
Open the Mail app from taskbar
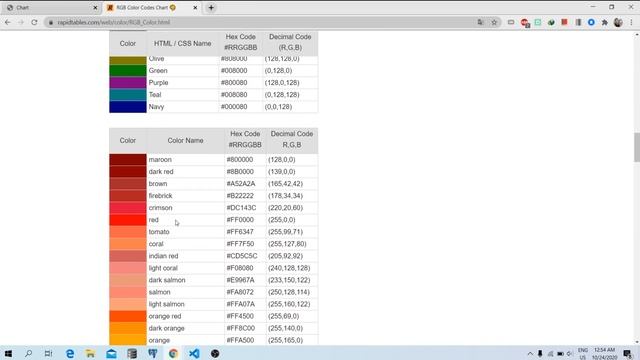pyautogui.click(x=111, y=353)
